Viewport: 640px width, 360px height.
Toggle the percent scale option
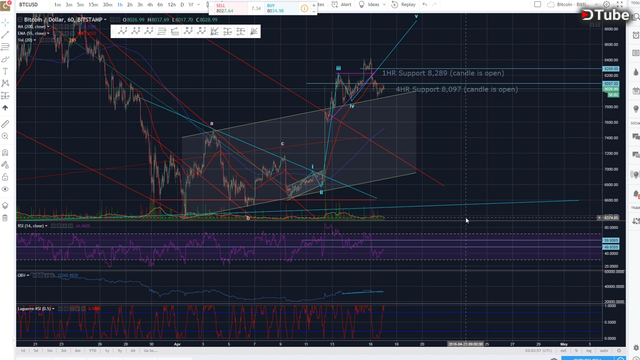[x=576, y=351]
